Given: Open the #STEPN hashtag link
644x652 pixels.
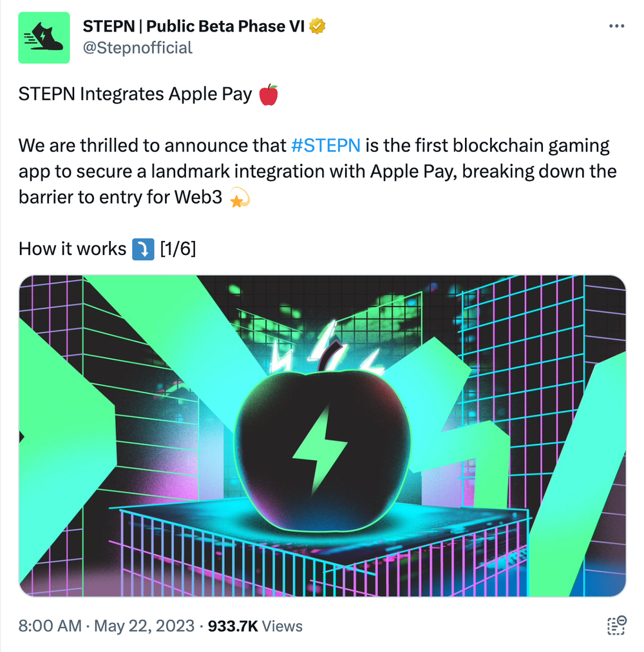Looking at the screenshot, I should [x=325, y=146].
